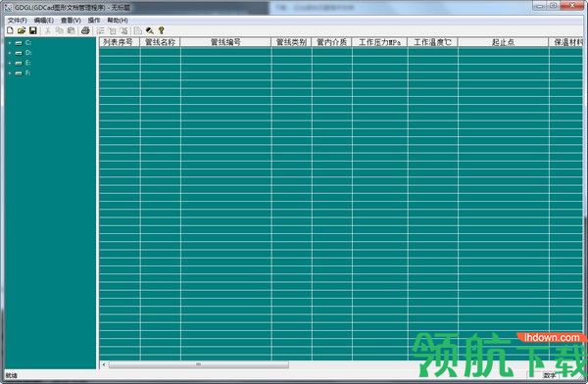Click the first cell under 起止点
Viewport: 588px width, 384px height.
(504, 51)
